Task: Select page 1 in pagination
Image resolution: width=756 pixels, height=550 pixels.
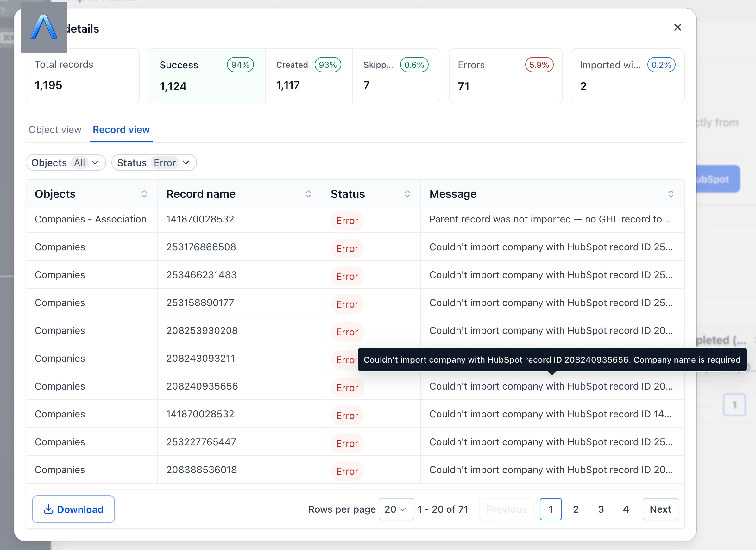Action: tap(551, 509)
